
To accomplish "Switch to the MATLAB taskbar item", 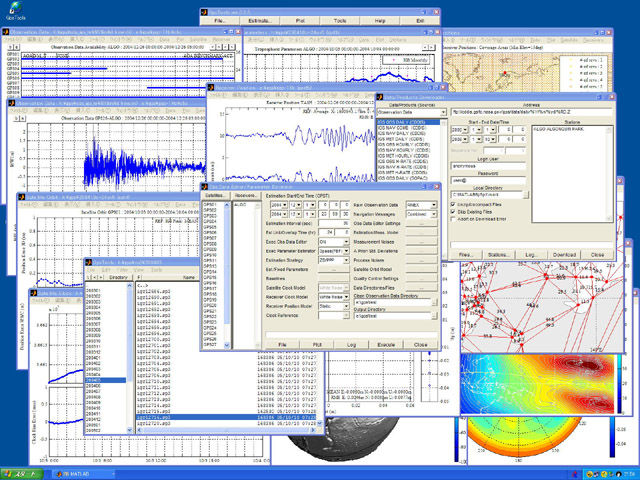I will [84, 474].
